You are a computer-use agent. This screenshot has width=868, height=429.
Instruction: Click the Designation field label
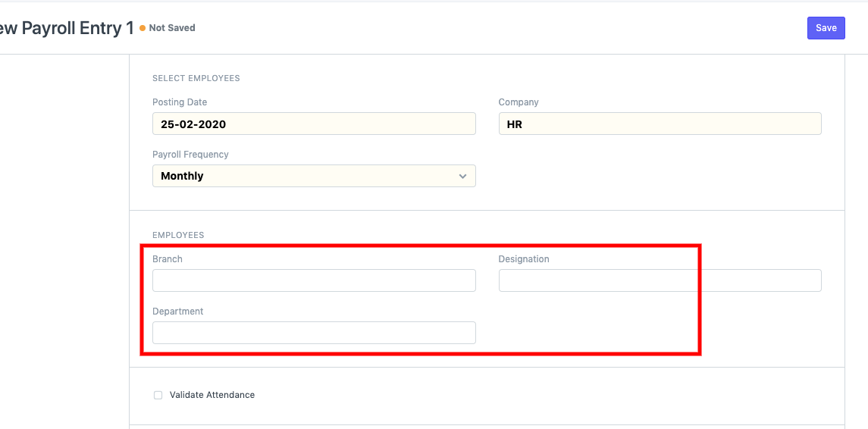[524, 259]
